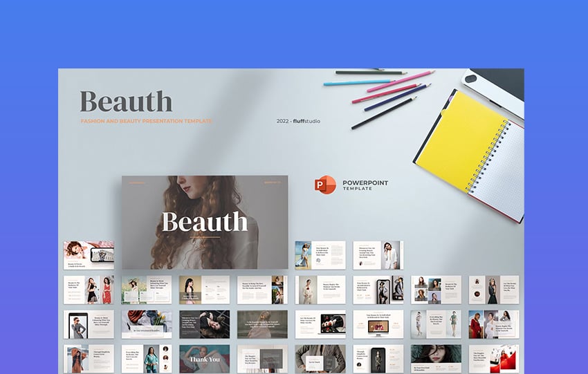Click the PowerPoint Template label

[365, 185]
